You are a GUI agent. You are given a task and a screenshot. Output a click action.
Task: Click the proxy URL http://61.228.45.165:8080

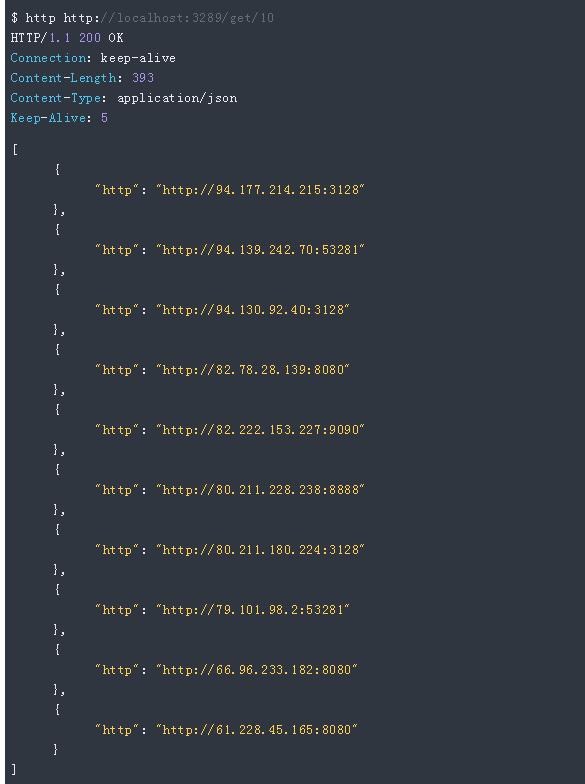(256, 730)
